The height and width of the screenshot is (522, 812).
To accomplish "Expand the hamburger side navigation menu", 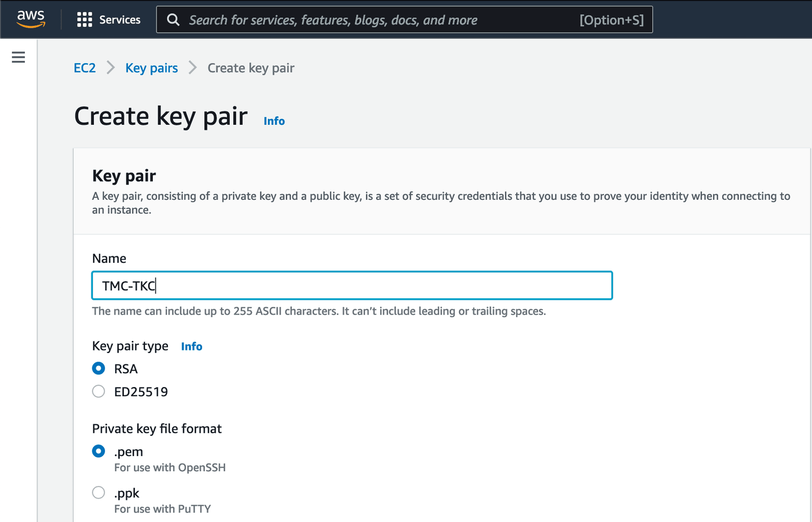I will (x=18, y=57).
